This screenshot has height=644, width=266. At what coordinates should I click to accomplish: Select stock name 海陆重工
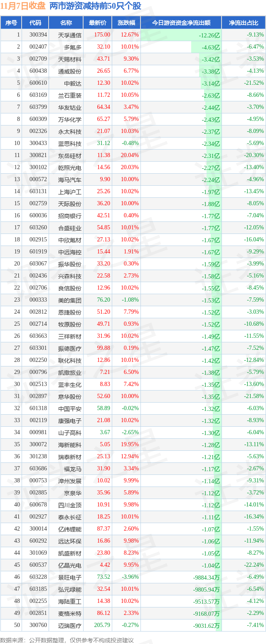point(70,601)
